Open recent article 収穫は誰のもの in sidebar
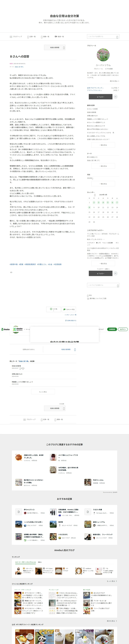 click(x=92, y=116)
